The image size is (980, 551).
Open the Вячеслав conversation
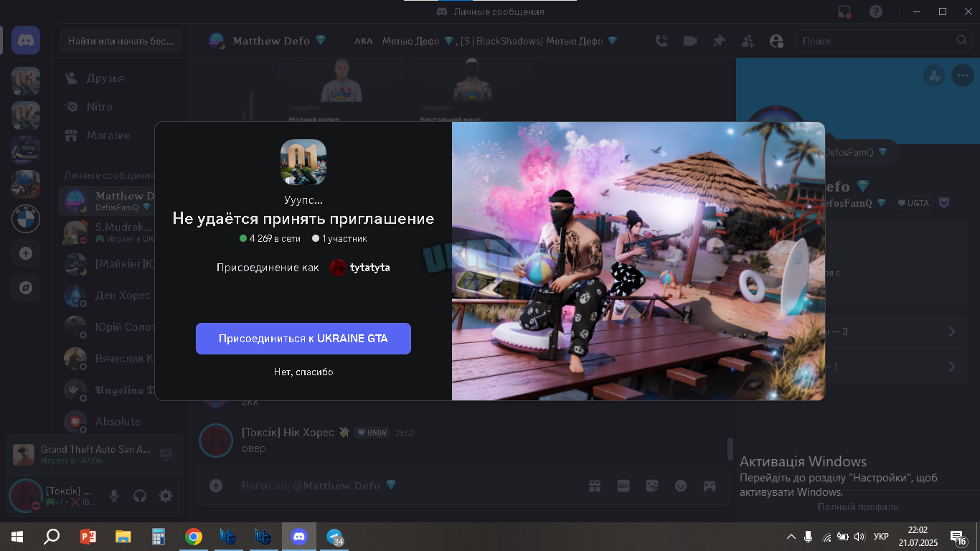coord(106,359)
